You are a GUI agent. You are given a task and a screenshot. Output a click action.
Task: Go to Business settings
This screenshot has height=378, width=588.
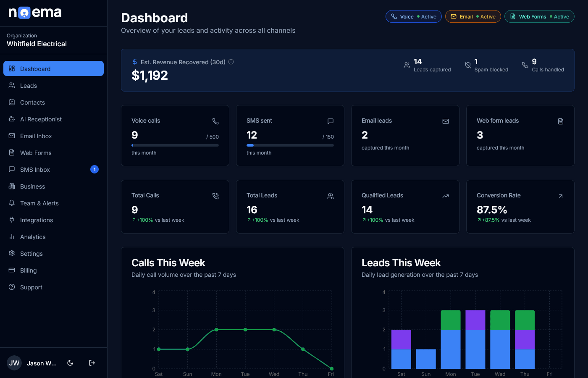click(x=53, y=186)
